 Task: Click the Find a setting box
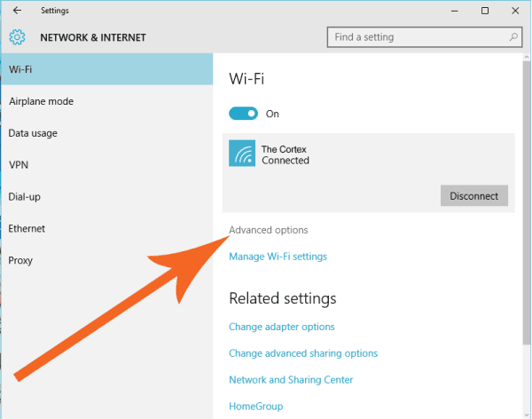click(425, 37)
